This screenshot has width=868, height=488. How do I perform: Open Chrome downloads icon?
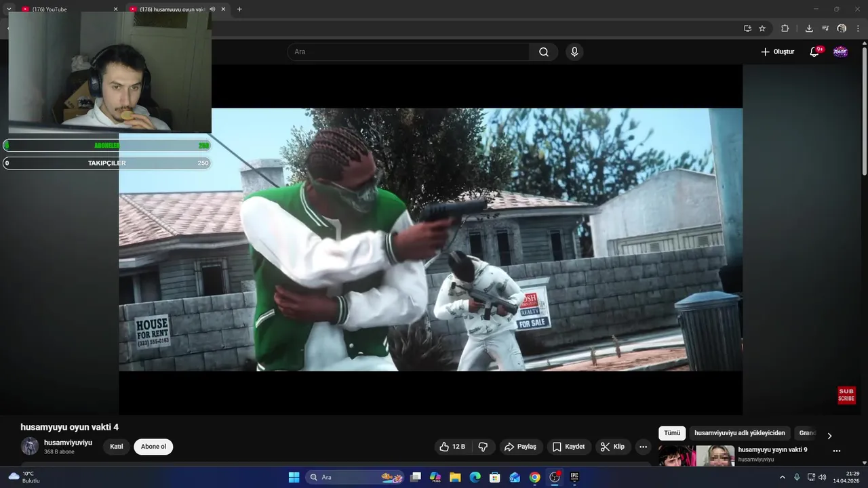pyautogui.click(x=809, y=28)
